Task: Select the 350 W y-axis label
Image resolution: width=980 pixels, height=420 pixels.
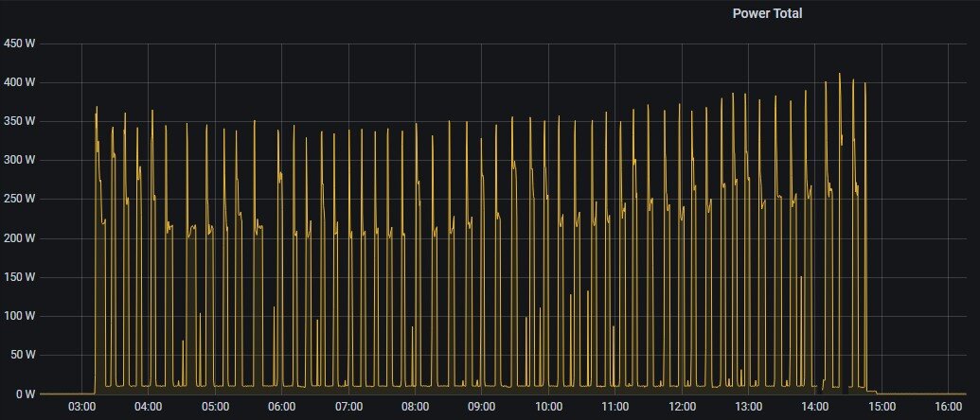Action: coord(19,121)
